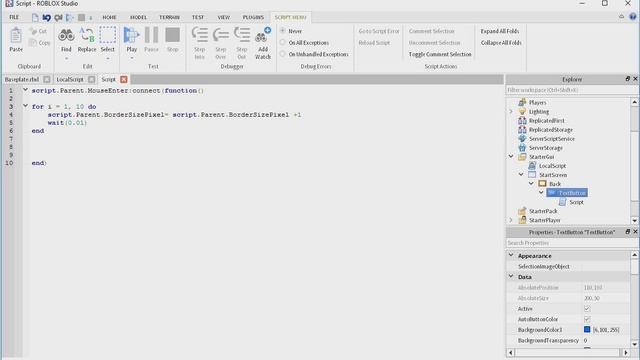
Task: Click the Paste icon in Clipboard
Action: tap(16, 36)
